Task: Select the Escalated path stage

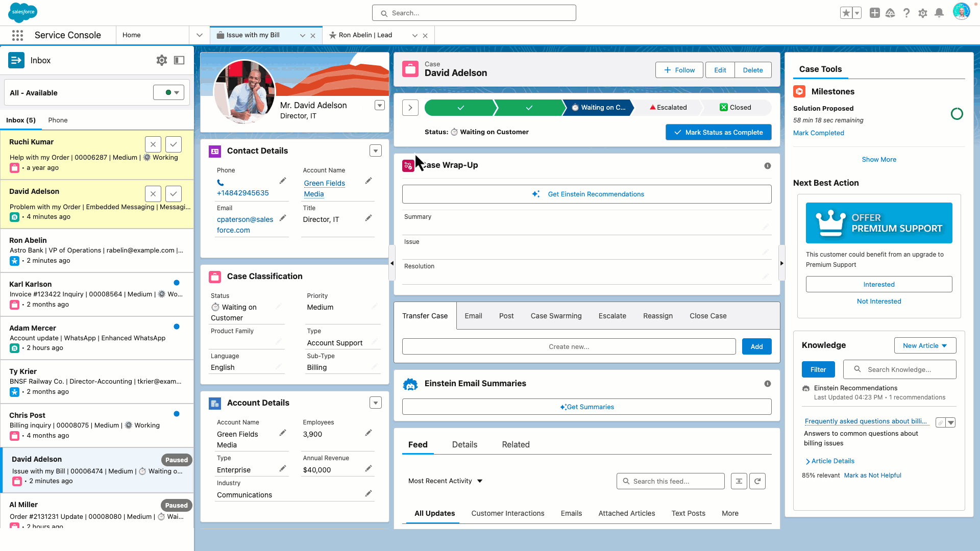Action: pyautogui.click(x=668, y=108)
